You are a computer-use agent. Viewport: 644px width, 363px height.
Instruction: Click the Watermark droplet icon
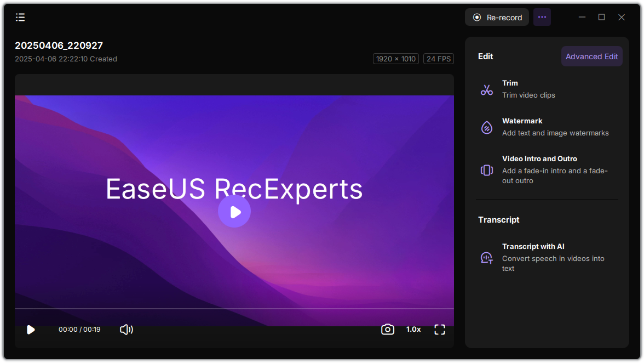tap(487, 127)
